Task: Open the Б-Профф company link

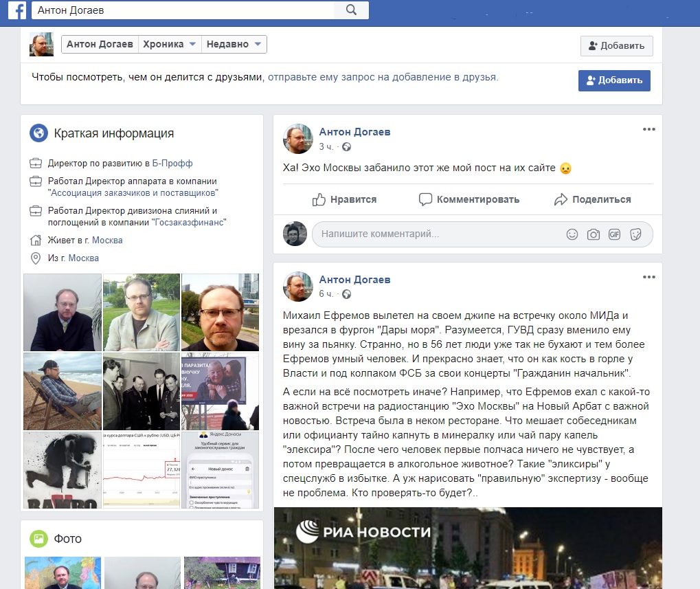Action: [172, 164]
